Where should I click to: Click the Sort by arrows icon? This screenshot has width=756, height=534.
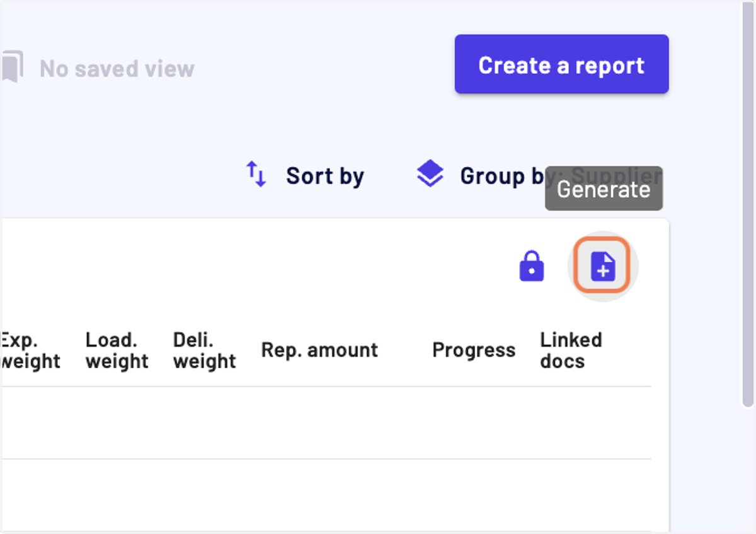point(256,175)
